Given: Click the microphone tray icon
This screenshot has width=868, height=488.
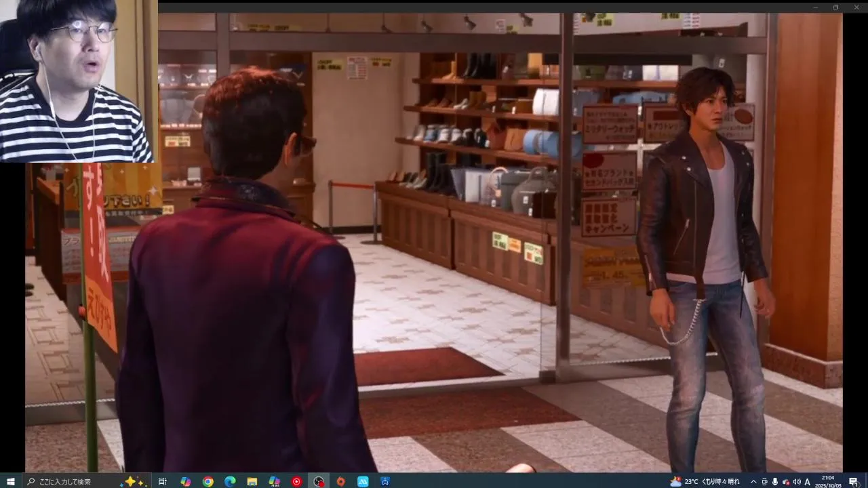Looking at the screenshot, I should [775, 481].
